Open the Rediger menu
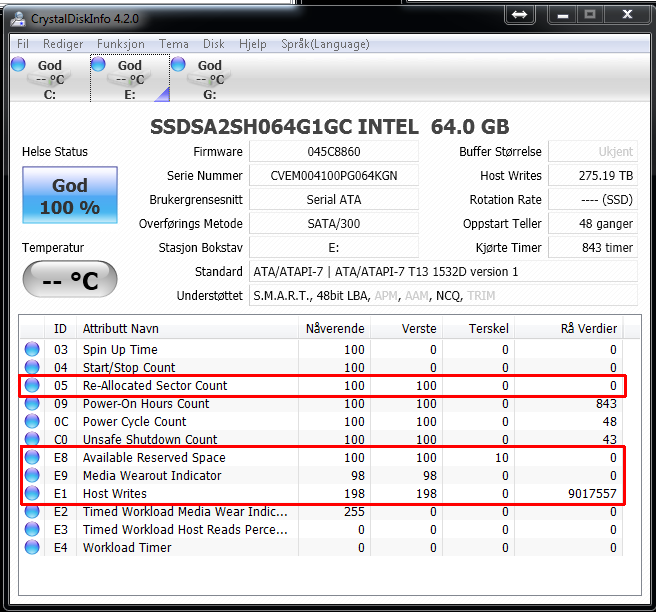Screen dimensions: 656x612 click(63, 44)
